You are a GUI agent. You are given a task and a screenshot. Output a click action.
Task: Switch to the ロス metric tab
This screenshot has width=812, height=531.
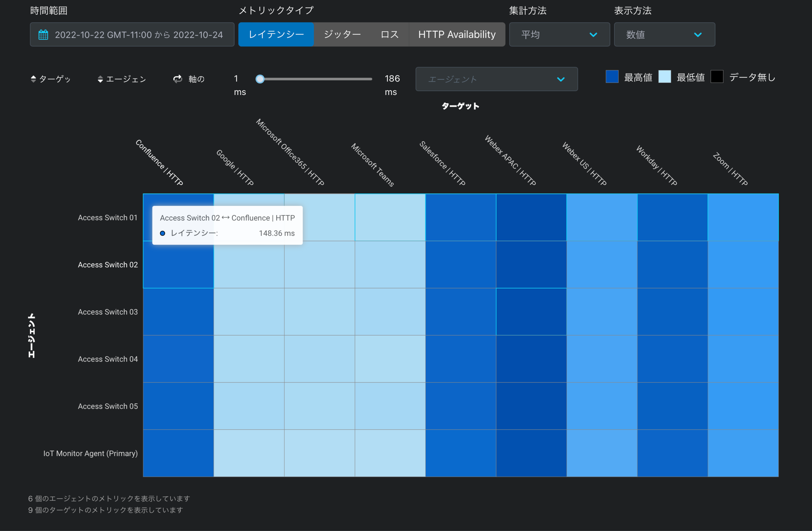[390, 34]
